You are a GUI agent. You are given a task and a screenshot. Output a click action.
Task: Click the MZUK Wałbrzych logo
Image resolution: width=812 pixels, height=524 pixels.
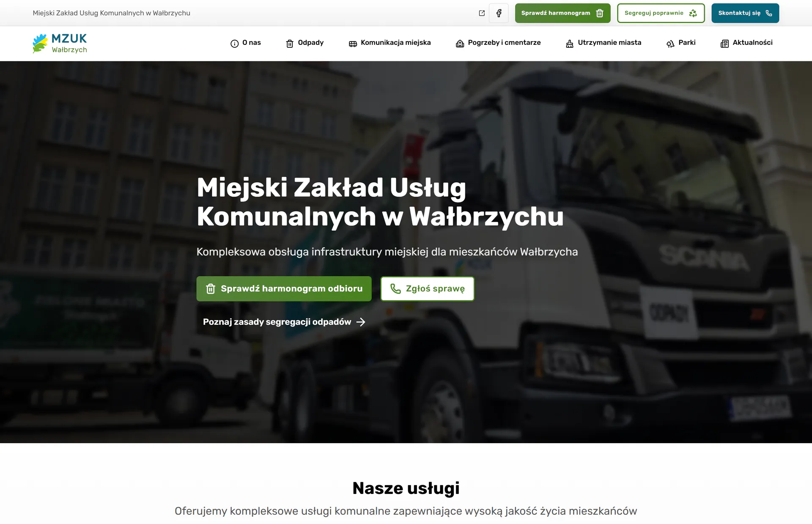60,43
